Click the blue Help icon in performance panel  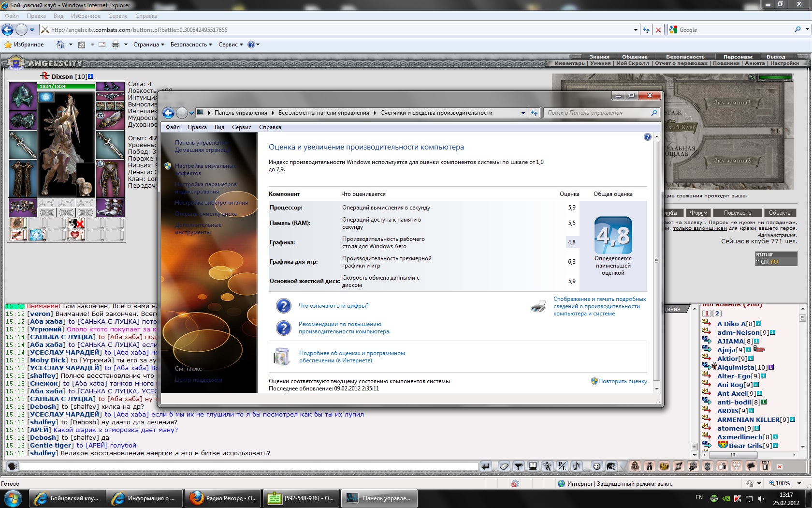coord(647,137)
